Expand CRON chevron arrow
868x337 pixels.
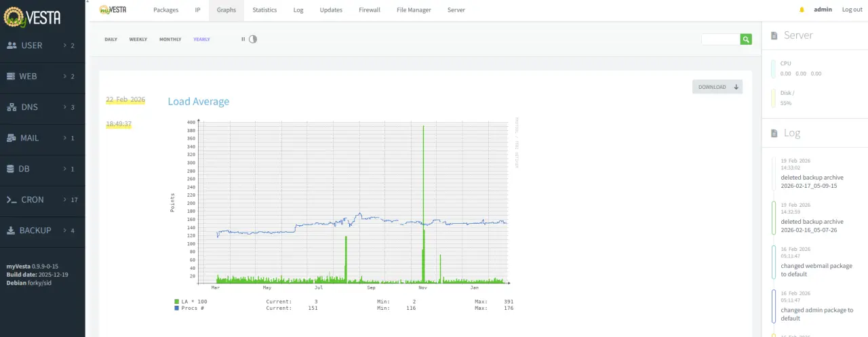click(64, 199)
